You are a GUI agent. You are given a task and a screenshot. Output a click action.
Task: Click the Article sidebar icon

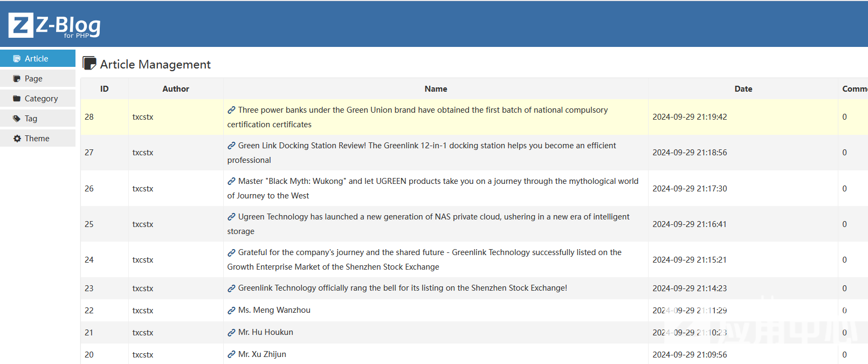pos(17,59)
